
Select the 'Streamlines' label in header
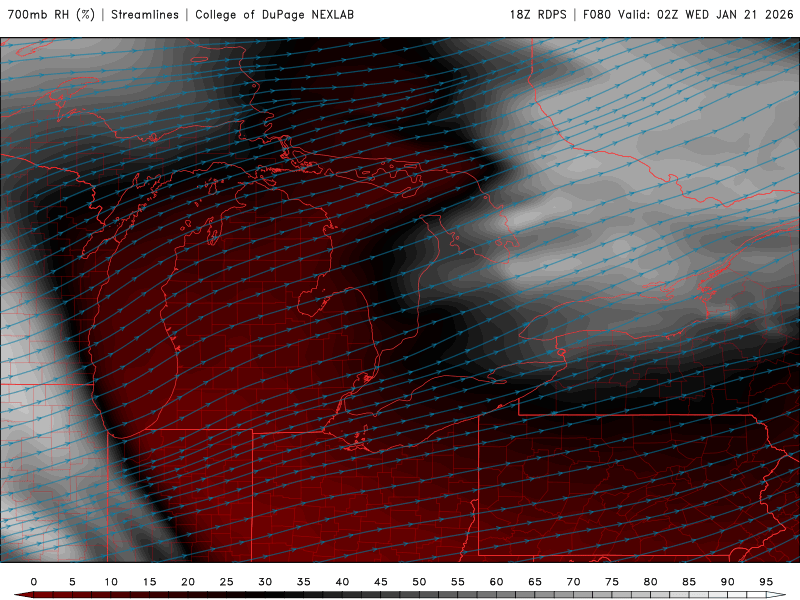[x=145, y=14]
